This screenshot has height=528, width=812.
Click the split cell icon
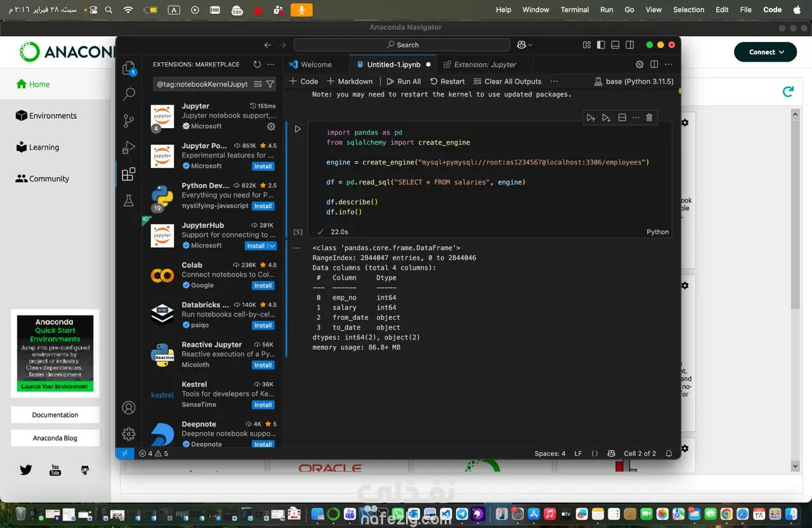pos(622,117)
